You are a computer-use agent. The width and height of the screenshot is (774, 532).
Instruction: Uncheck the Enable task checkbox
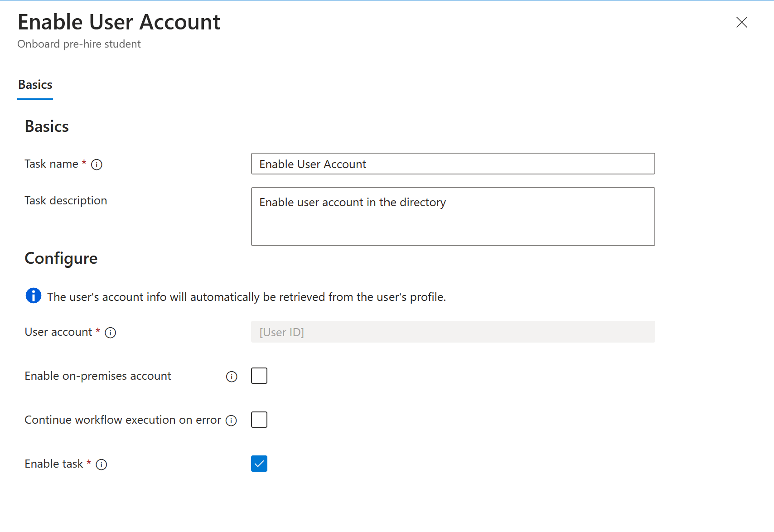coord(259,464)
